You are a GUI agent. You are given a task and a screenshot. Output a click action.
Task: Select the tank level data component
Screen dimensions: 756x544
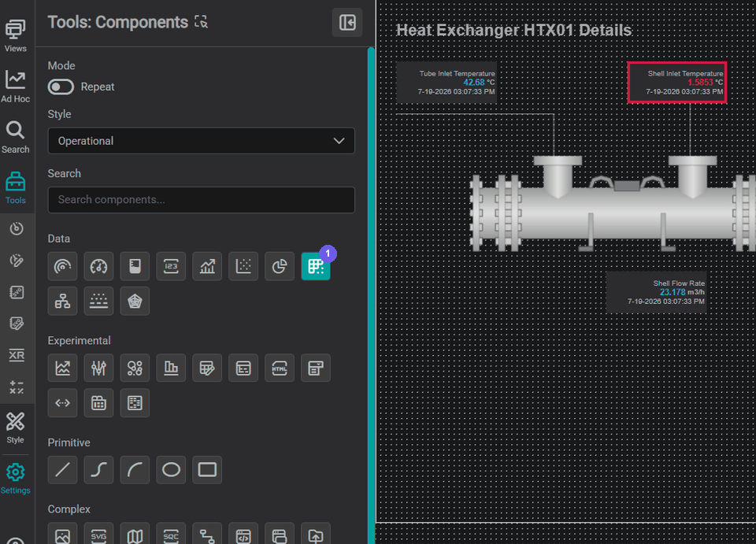click(135, 266)
